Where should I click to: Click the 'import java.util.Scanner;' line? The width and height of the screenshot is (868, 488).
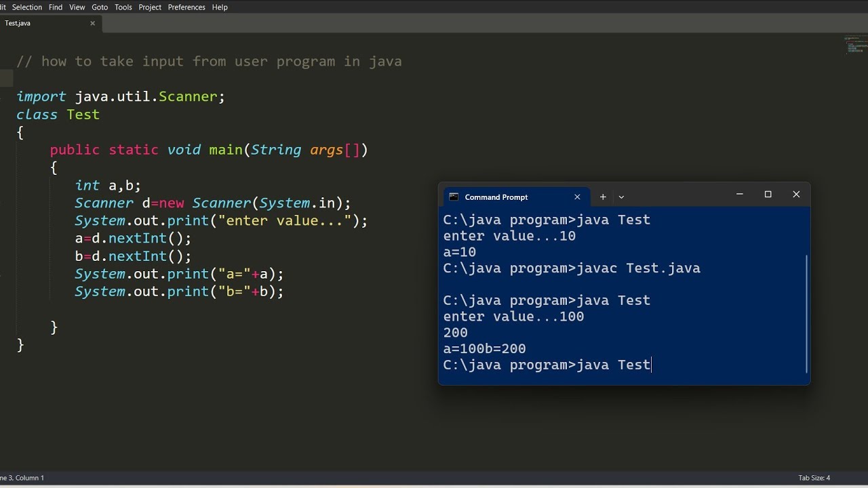coord(121,97)
